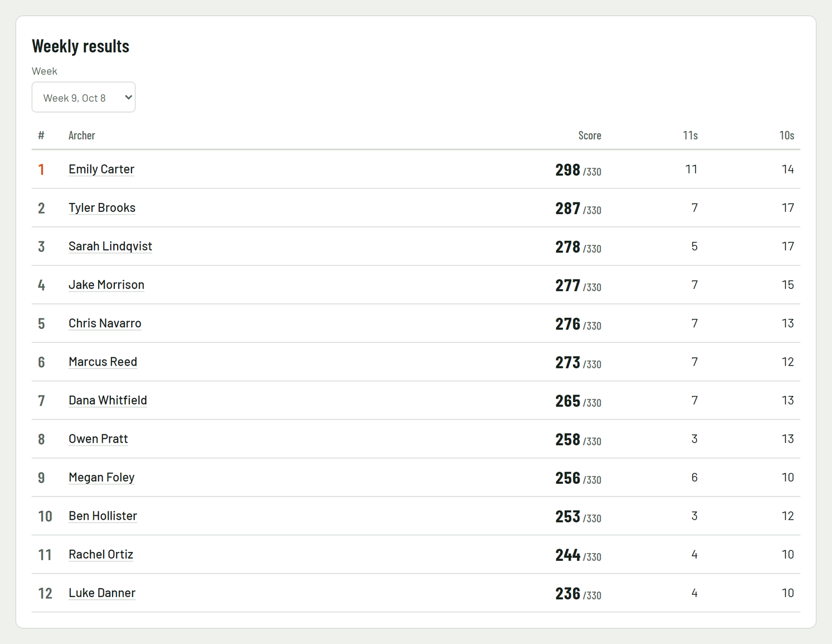This screenshot has width=832, height=644.
Task: Select Owen Pratt's score 258
Action: pyautogui.click(x=567, y=440)
